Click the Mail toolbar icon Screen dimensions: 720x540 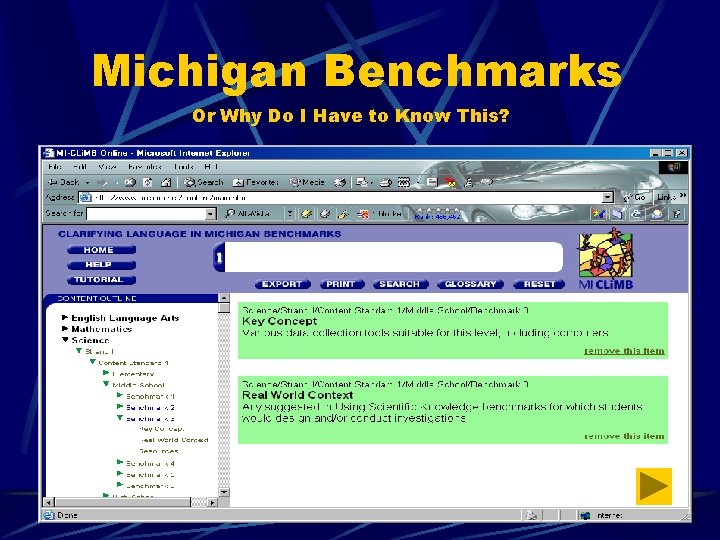(x=363, y=182)
